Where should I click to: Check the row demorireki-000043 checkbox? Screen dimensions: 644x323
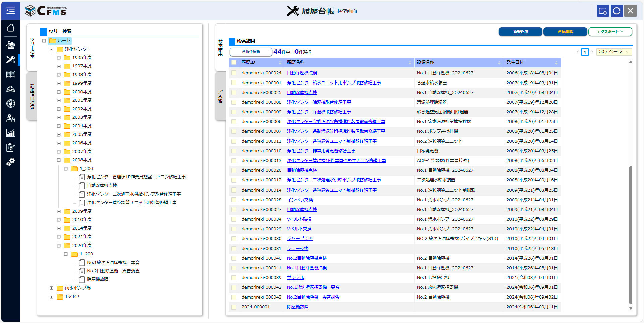[x=234, y=297]
